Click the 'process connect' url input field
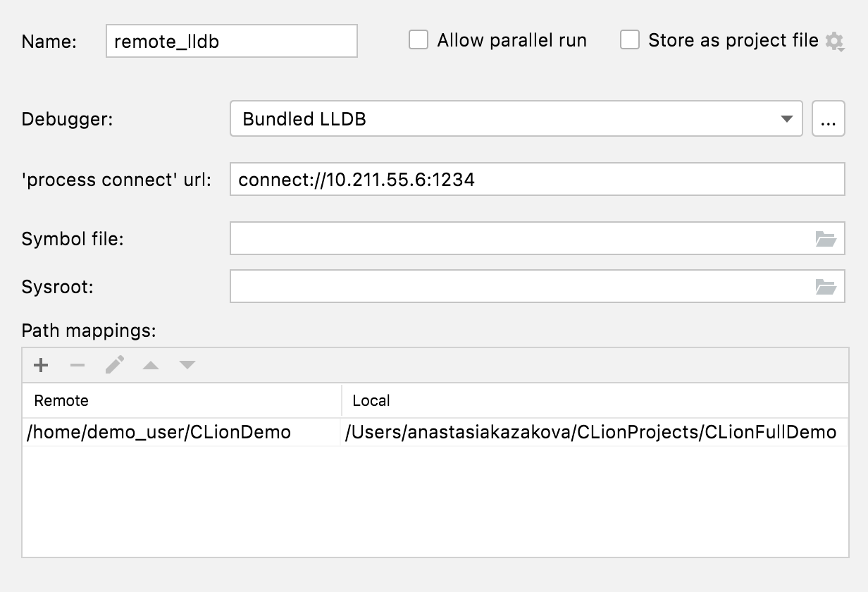This screenshot has height=592, width=868. tap(537, 180)
